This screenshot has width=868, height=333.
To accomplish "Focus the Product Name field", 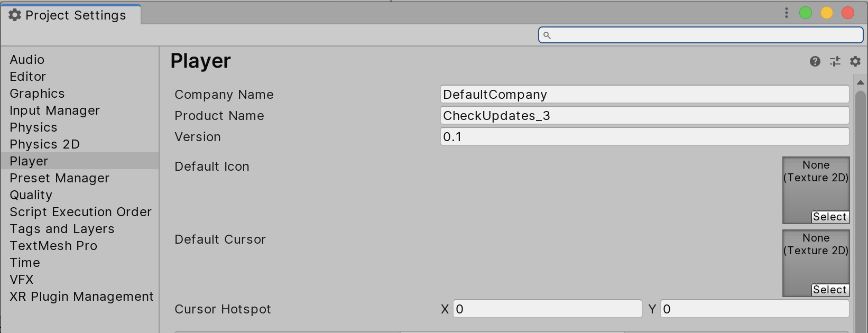I will pyautogui.click(x=644, y=116).
